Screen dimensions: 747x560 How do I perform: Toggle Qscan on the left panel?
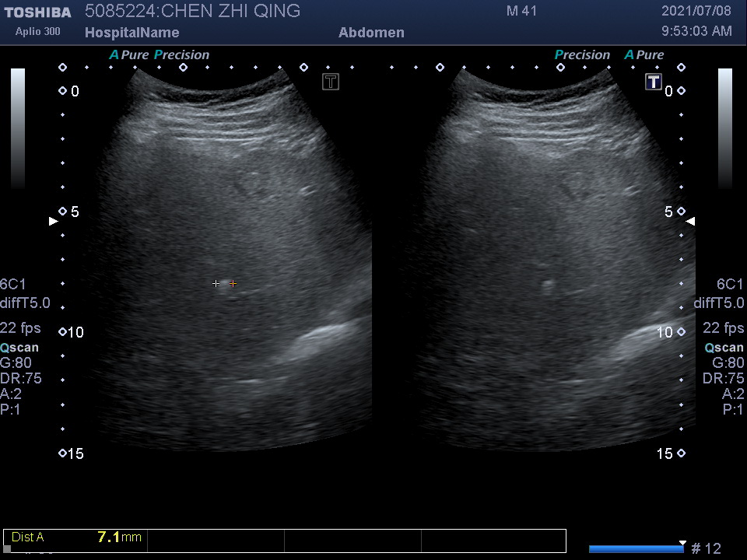19,348
